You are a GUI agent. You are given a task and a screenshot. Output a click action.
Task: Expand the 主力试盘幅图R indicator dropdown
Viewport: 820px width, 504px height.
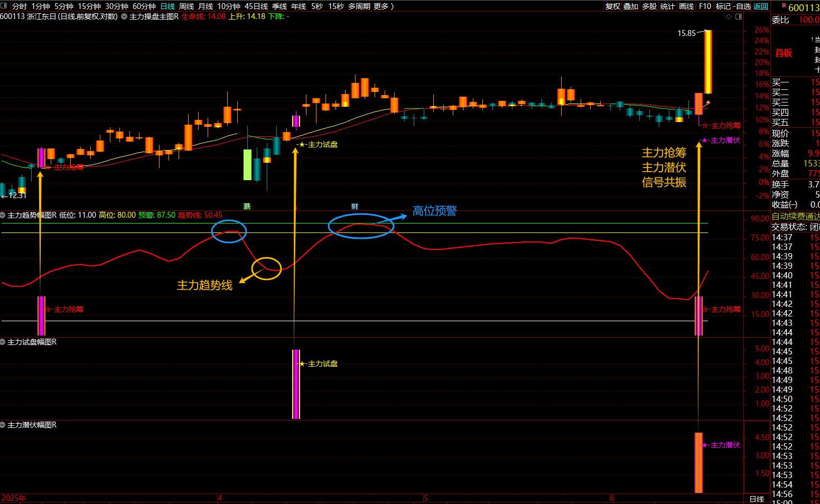tap(3, 342)
